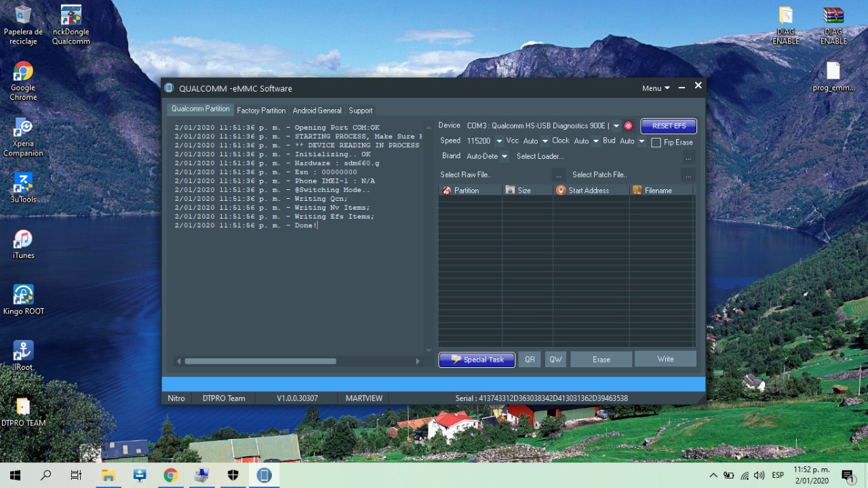Viewport: 868px width, 488px height.
Task: Click the QR button
Action: point(530,360)
